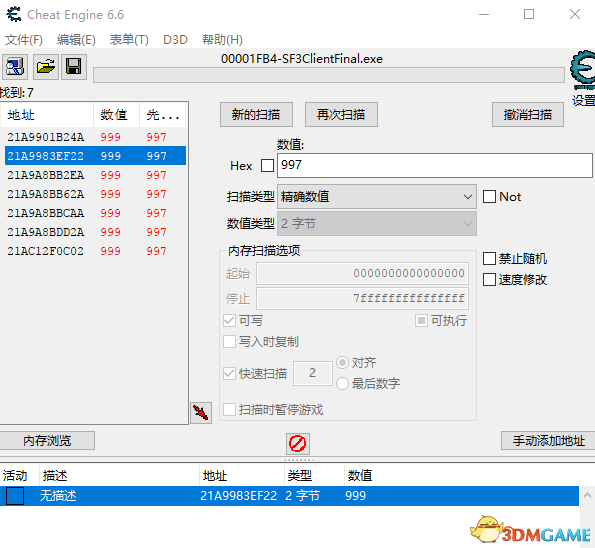Click address list scrollbar up arrow

pos(587,495)
